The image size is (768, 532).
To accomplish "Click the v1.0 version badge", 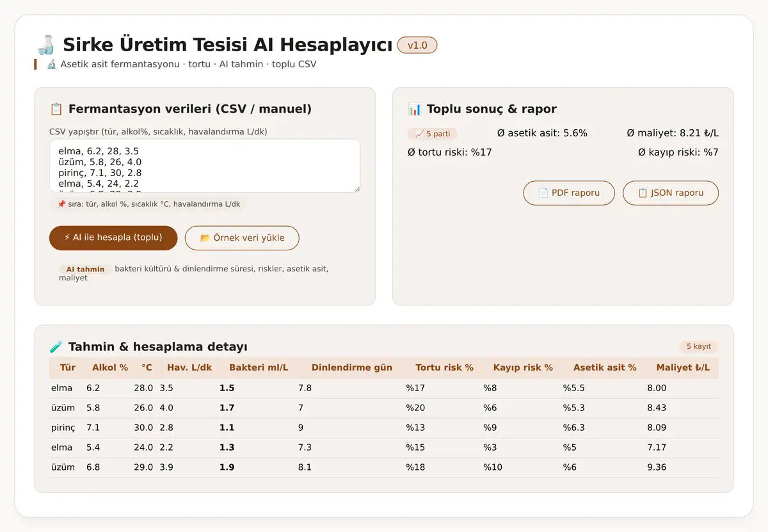I will tap(417, 45).
